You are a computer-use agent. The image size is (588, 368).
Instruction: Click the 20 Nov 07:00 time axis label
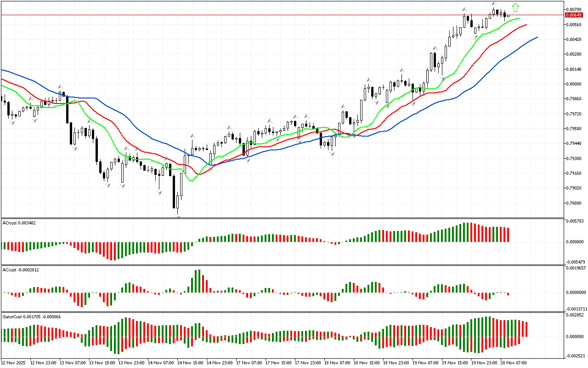(514, 362)
